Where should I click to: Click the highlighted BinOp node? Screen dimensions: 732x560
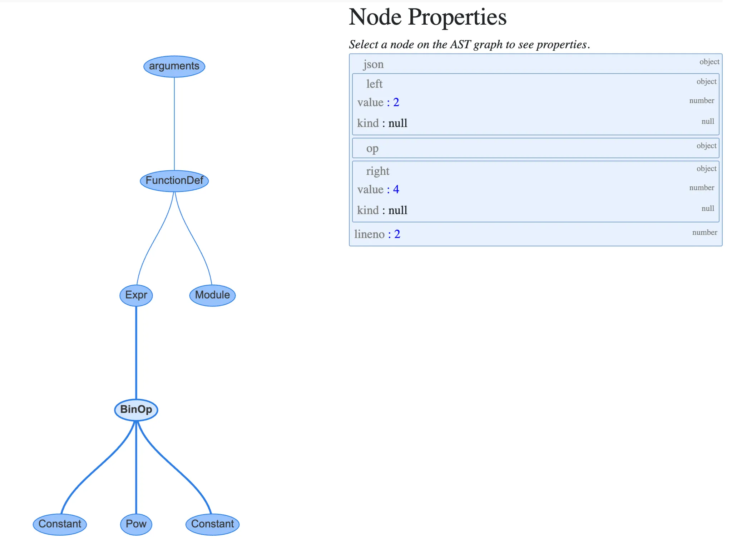coord(136,410)
